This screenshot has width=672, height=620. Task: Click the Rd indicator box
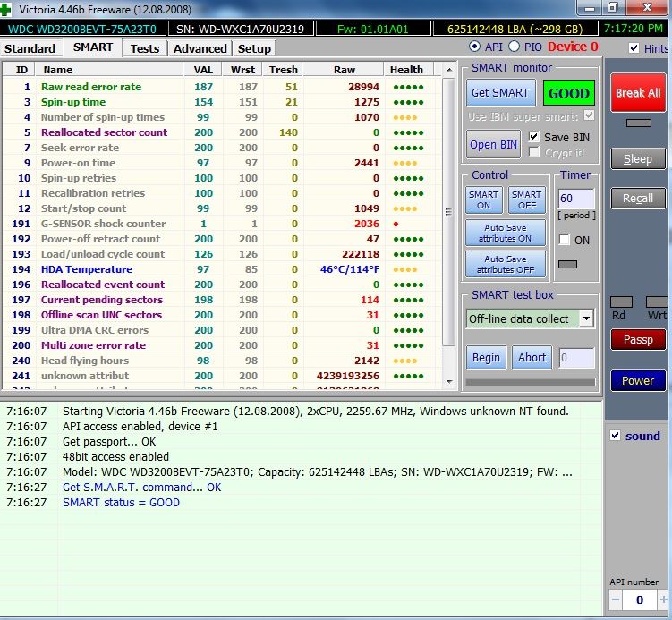pyautogui.click(x=621, y=302)
